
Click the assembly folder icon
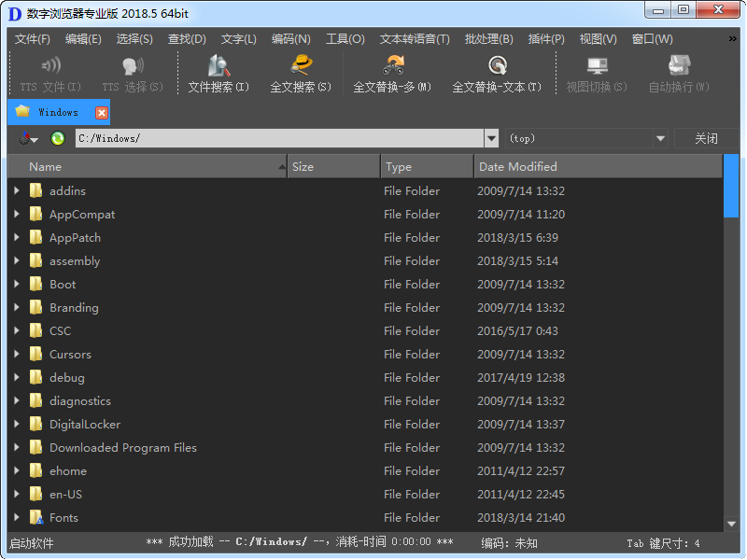pos(35,260)
